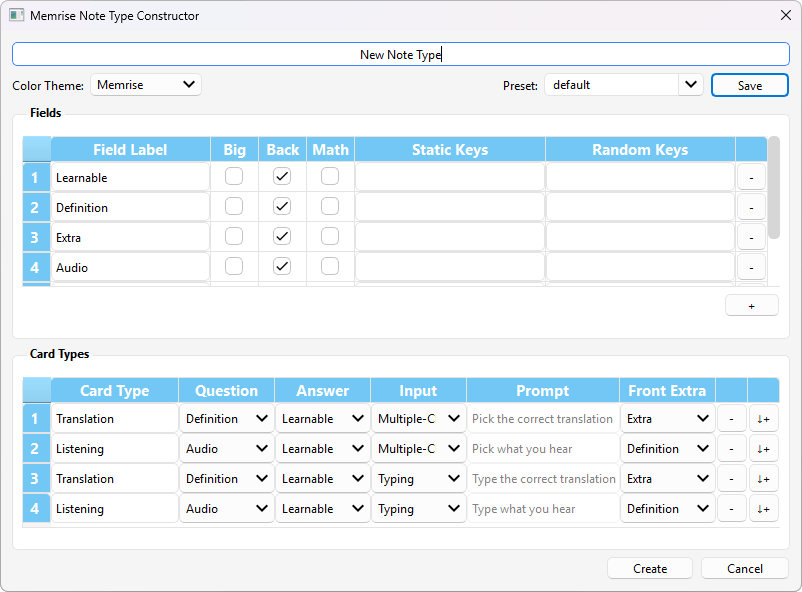Enable Math for Learnable field
The height and width of the screenshot is (592, 802).
[x=330, y=177]
